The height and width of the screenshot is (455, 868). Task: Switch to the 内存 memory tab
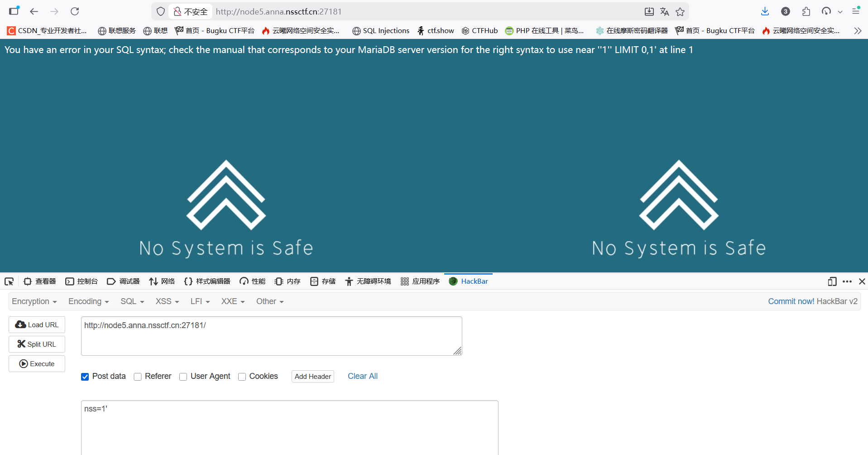point(288,281)
